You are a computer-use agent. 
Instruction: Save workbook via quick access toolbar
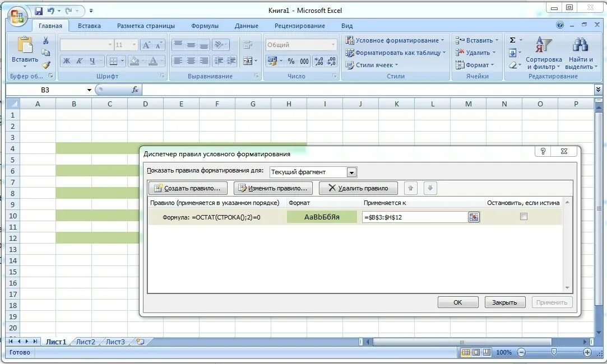39,11
